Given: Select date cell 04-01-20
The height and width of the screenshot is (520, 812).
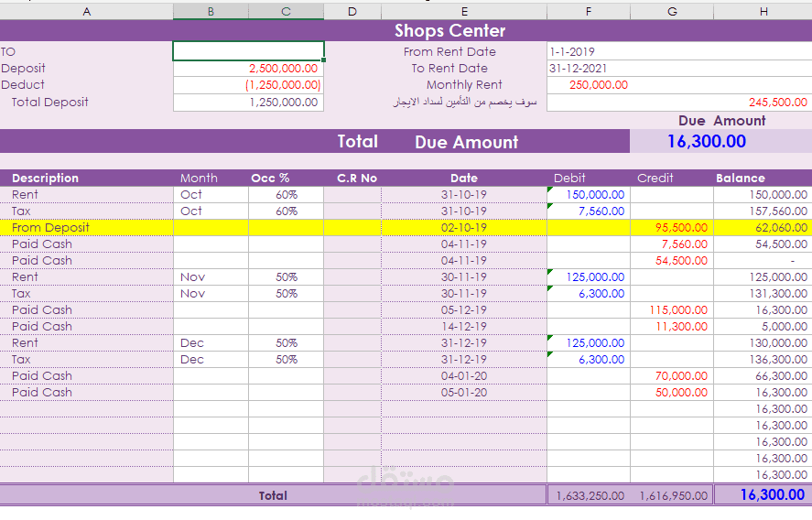Looking at the screenshot, I should (x=464, y=376).
